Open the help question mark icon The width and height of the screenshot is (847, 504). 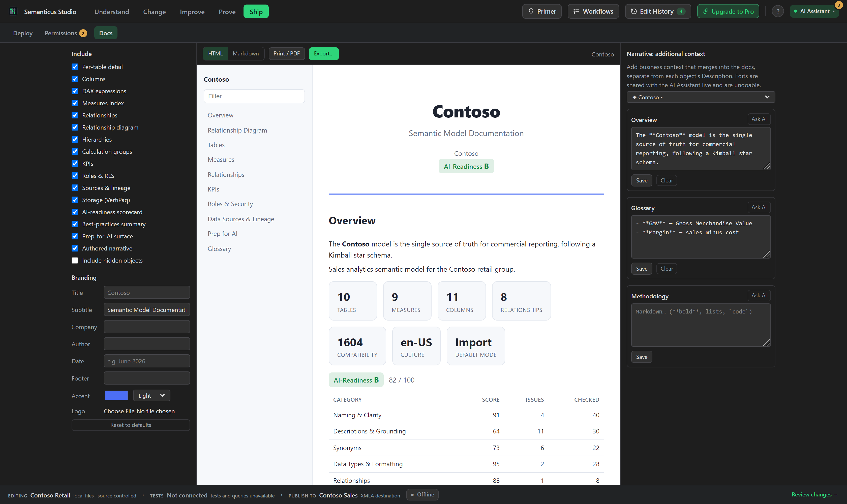(778, 11)
